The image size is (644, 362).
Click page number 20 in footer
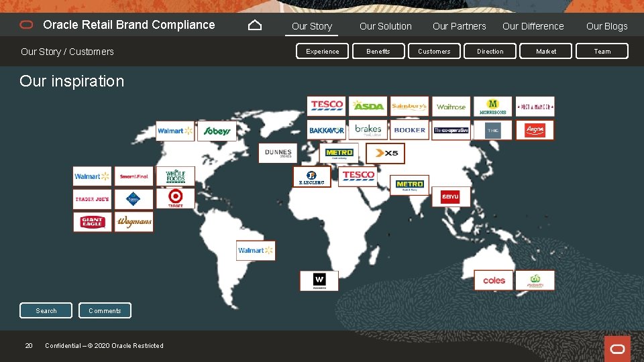point(29,346)
